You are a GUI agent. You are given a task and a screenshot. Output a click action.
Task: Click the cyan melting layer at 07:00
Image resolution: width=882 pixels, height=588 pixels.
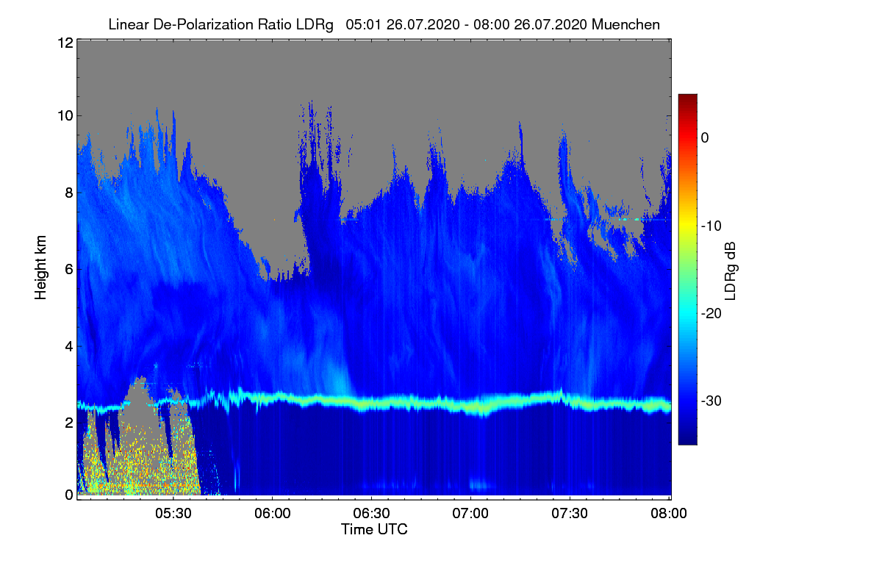click(470, 406)
